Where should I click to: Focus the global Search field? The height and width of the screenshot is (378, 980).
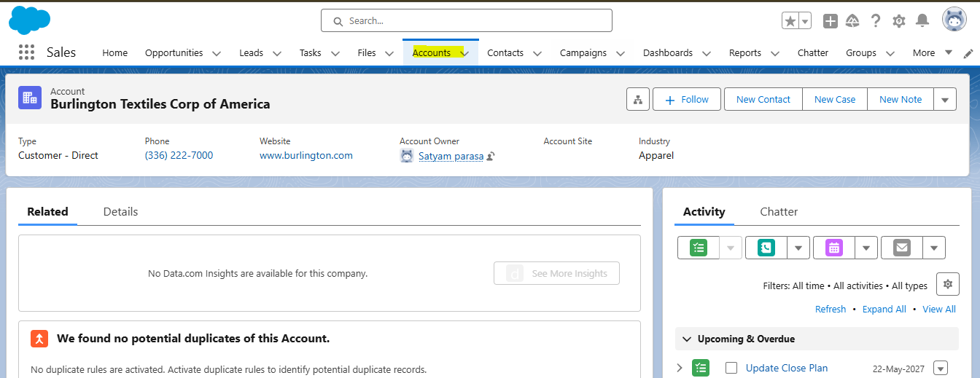point(467,21)
